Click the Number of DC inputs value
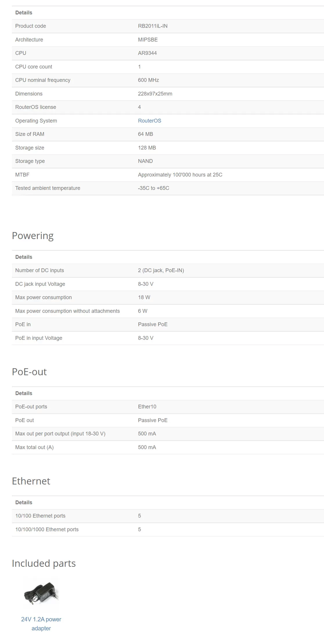324x644 pixels. coord(161,270)
